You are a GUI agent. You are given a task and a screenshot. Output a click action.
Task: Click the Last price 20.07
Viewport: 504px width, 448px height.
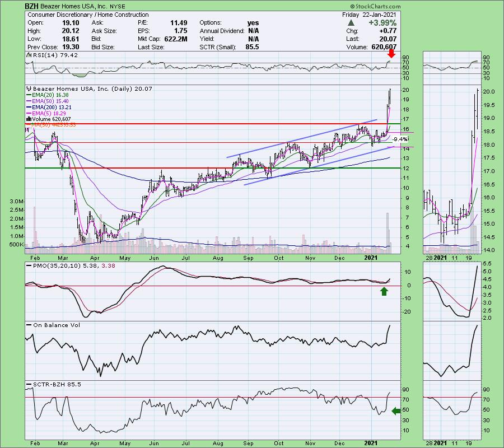click(x=388, y=39)
